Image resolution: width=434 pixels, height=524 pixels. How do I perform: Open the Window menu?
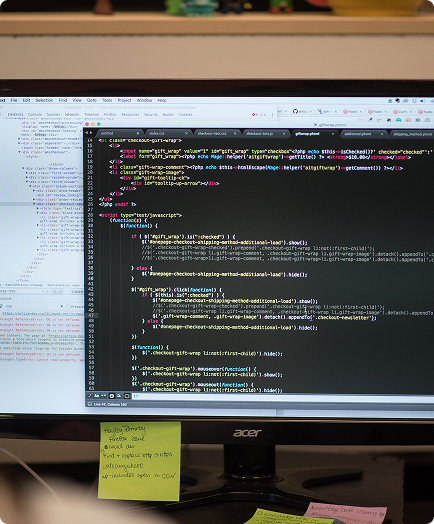point(144,100)
